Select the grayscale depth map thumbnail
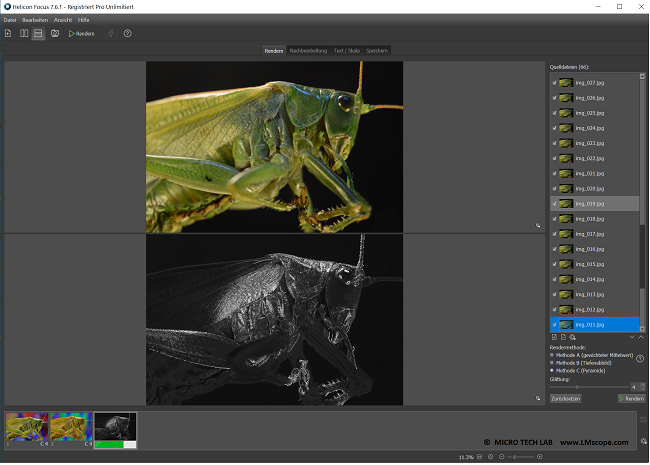The image size is (650, 465). point(114,427)
